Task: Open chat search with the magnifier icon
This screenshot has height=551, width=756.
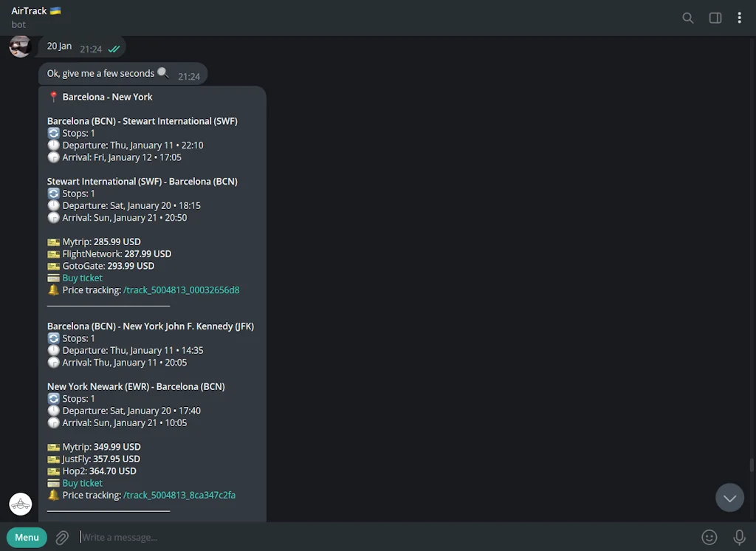Action: (x=687, y=18)
